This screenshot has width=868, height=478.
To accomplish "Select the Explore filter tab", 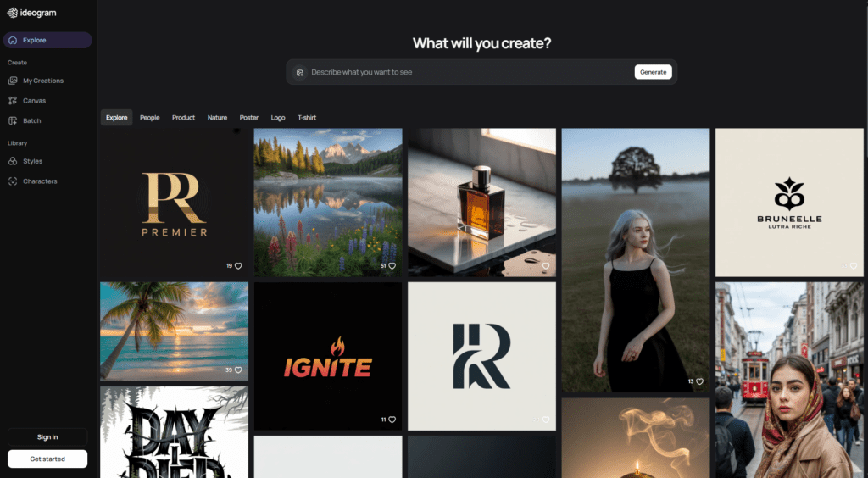I will coord(117,118).
